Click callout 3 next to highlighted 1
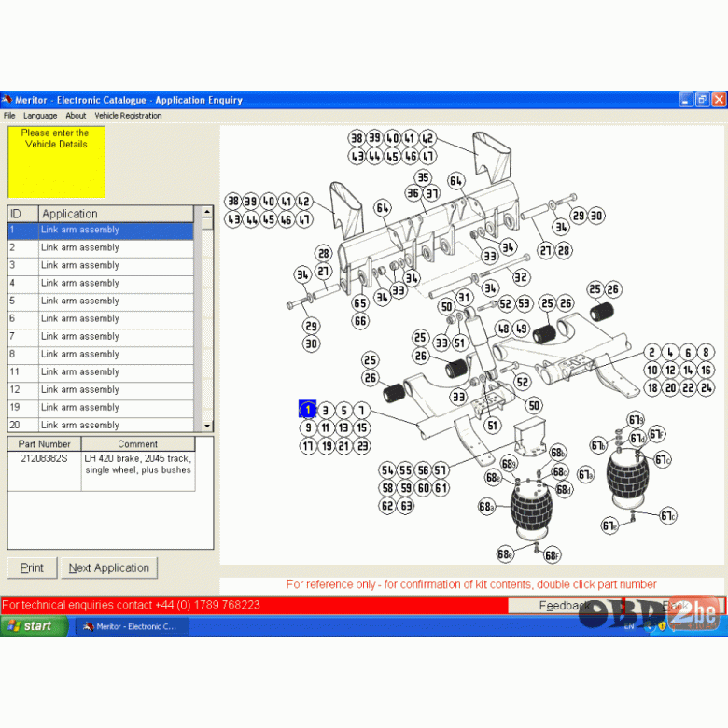Screen dimensions: 728x728 (x=326, y=411)
